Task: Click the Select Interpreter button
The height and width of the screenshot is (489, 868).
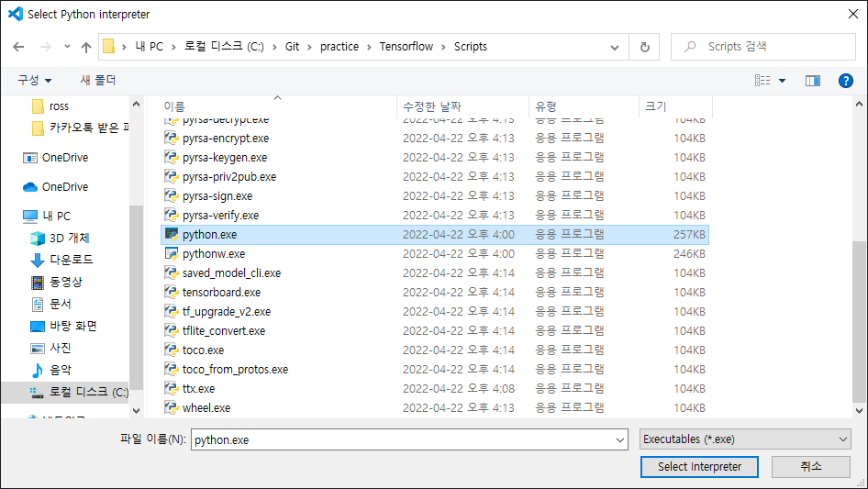Action: [699, 467]
